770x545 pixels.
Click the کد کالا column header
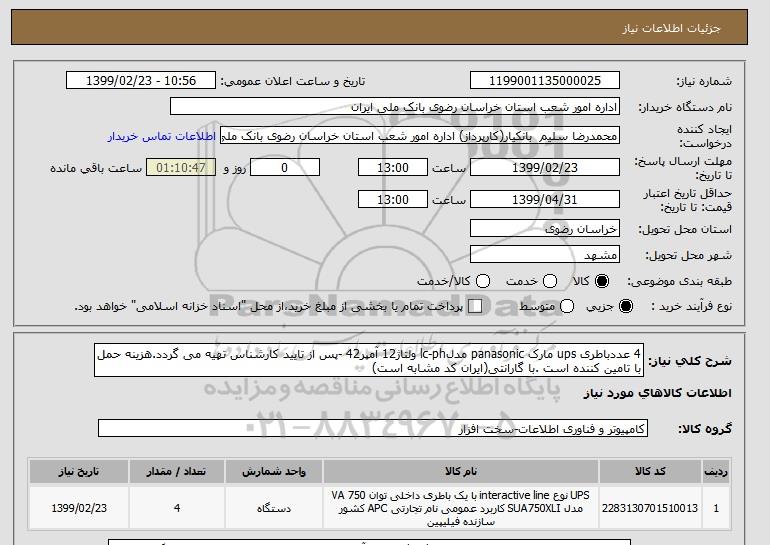click(650, 471)
